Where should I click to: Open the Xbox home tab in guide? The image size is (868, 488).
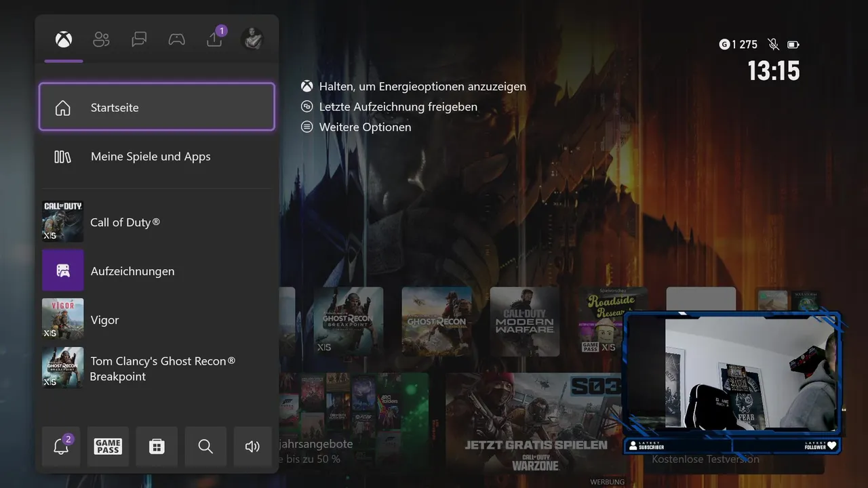64,40
